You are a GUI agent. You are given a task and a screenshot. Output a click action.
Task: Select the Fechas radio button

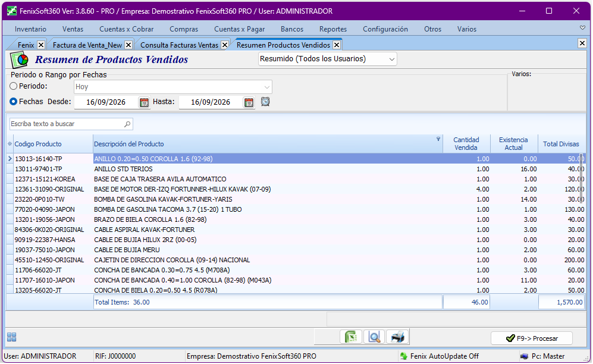click(x=13, y=102)
